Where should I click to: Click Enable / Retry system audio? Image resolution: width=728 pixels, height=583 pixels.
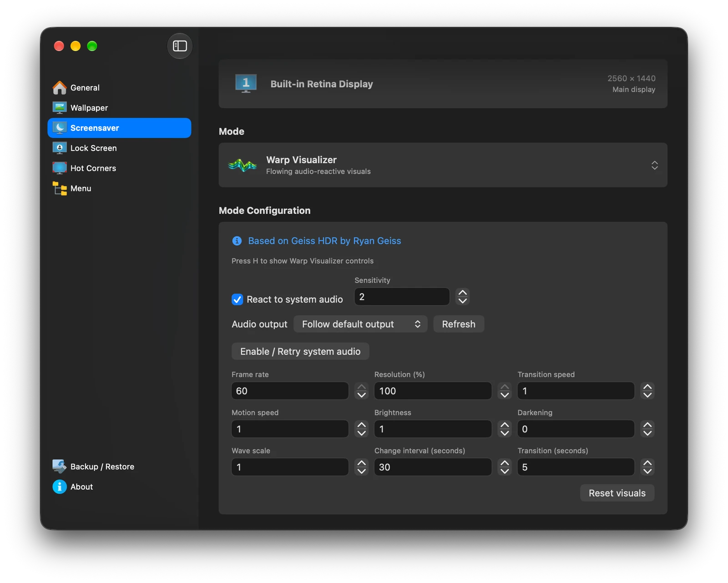(300, 351)
